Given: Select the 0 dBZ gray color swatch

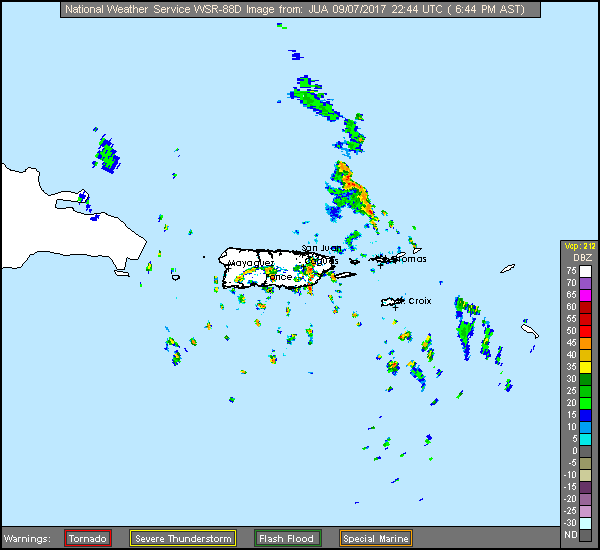Looking at the screenshot, I should [x=585, y=451].
